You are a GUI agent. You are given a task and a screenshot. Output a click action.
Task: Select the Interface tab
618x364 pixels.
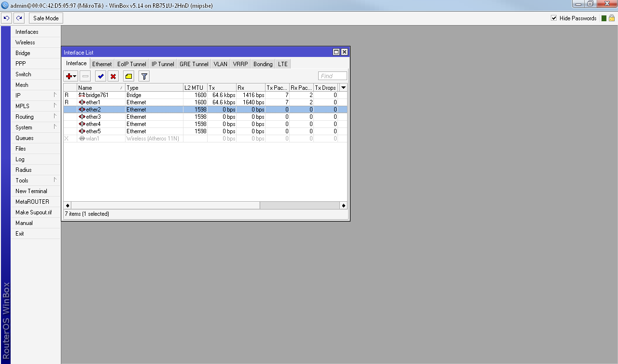(x=76, y=63)
